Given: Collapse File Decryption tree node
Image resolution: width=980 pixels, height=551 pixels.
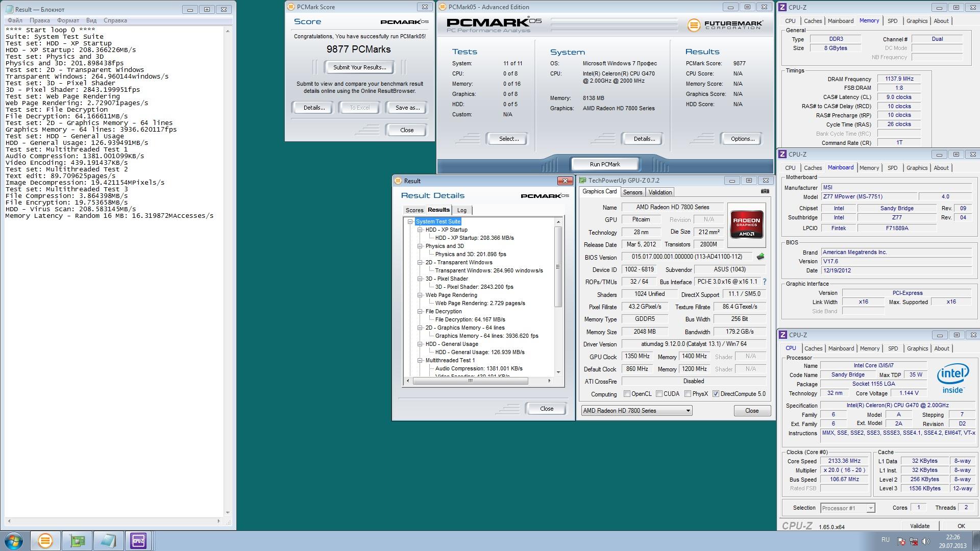Looking at the screenshot, I should point(420,311).
